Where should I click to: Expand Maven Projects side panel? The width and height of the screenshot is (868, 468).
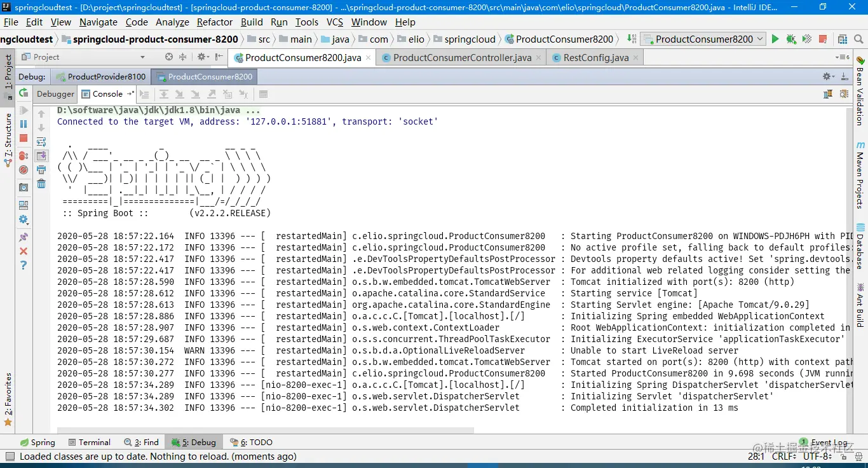point(860,174)
